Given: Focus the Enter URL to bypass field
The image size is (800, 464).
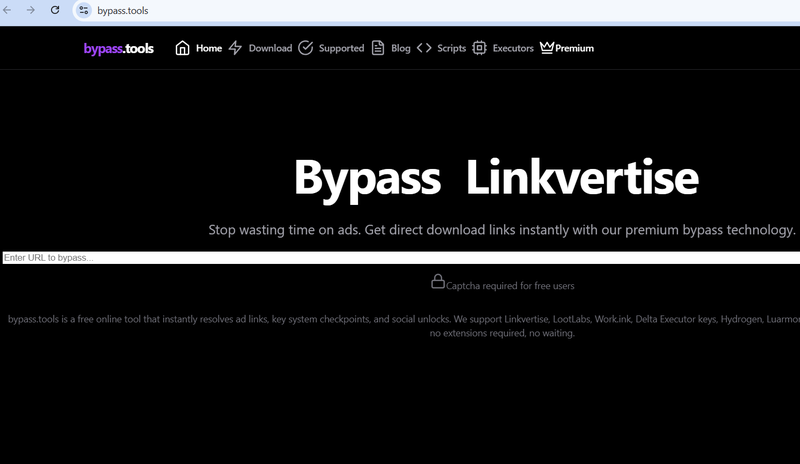Looking at the screenshot, I should 401,258.
